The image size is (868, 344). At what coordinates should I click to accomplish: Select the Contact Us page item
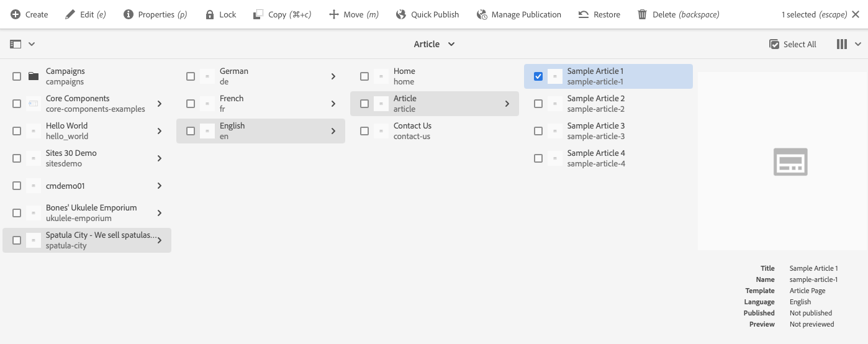click(x=412, y=131)
